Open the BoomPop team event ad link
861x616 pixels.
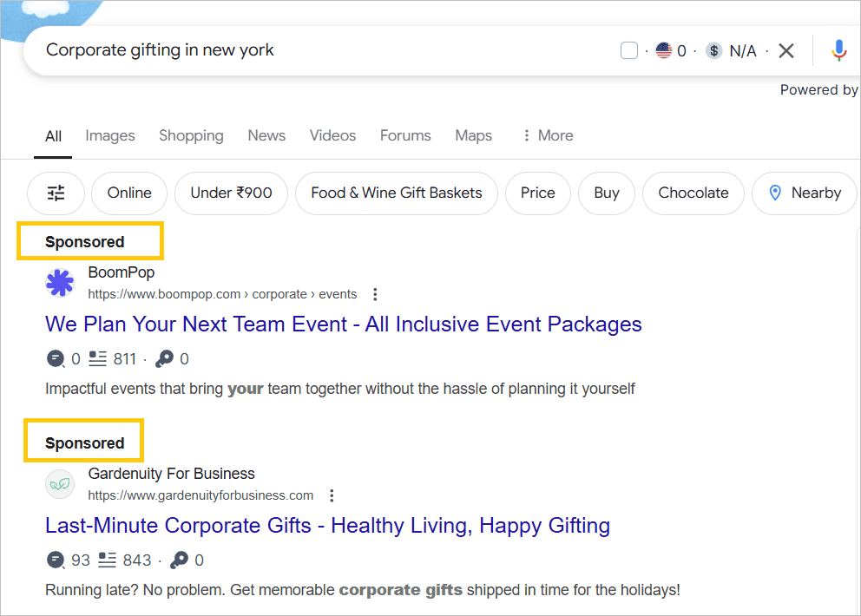pyautogui.click(x=343, y=324)
